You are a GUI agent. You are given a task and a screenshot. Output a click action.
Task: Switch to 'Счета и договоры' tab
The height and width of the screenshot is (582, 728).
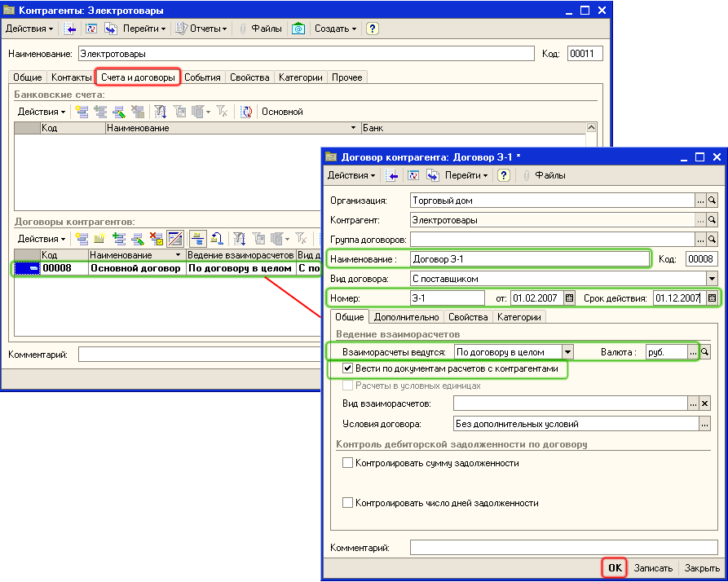pyautogui.click(x=138, y=77)
